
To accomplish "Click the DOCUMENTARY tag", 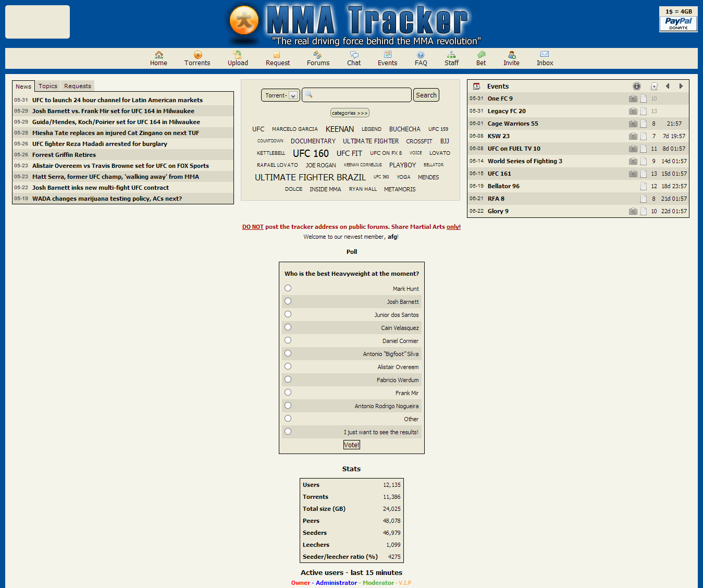I will (313, 141).
